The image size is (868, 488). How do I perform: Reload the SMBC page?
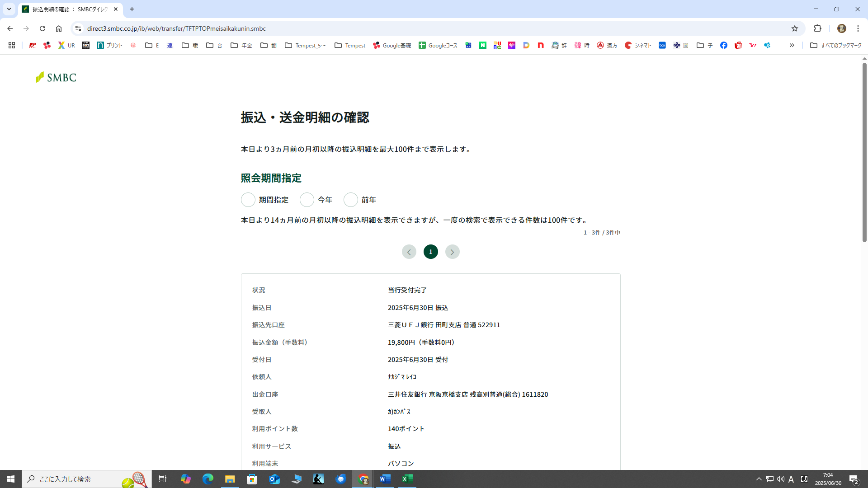coord(42,28)
